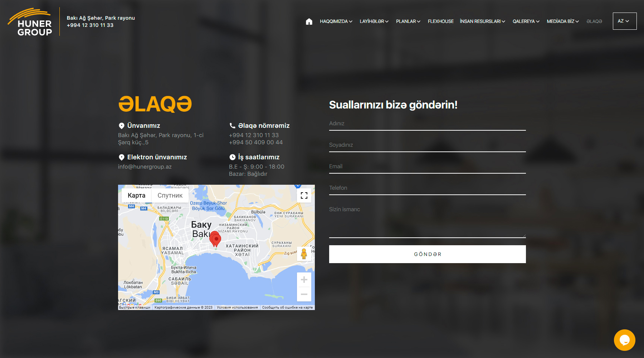Expand the QALEREYA menu
The width and height of the screenshot is (644, 358).
(526, 21)
